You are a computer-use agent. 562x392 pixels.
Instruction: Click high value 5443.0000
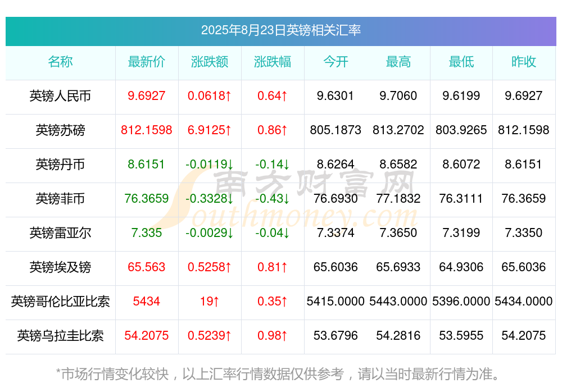point(398,302)
